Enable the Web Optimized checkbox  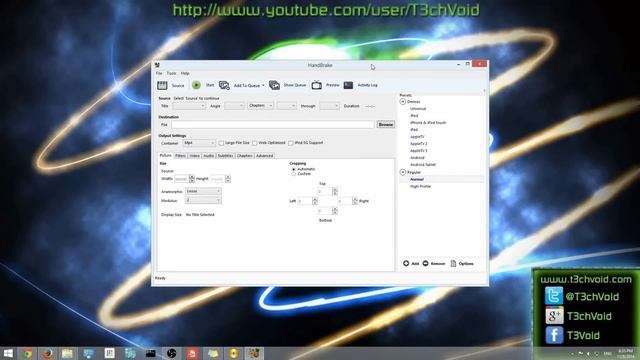pyautogui.click(x=255, y=143)
